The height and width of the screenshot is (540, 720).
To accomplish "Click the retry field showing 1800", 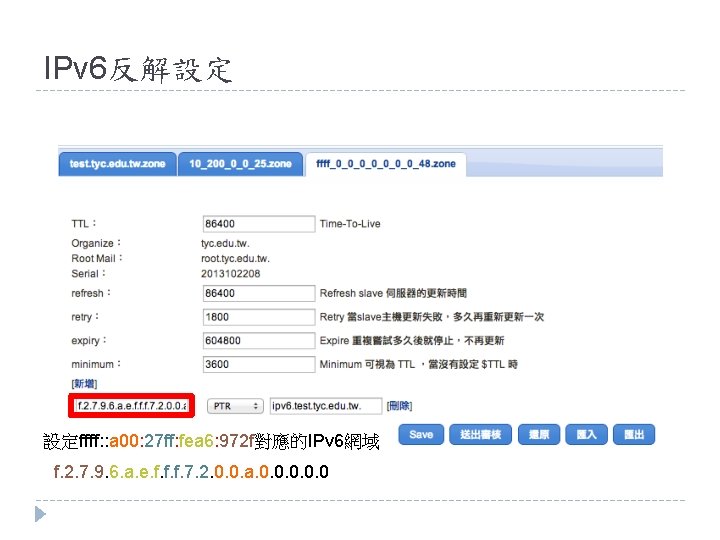I will tap(259, 317).
